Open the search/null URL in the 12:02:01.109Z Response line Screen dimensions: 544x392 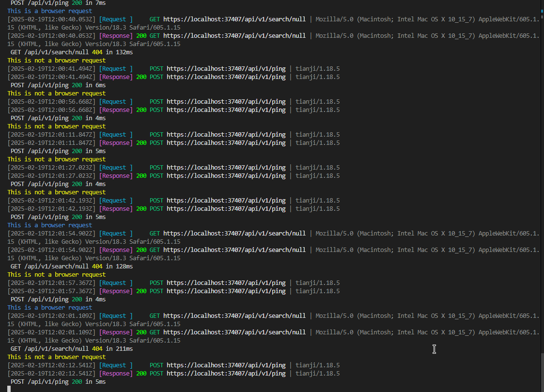click(234, 332)
